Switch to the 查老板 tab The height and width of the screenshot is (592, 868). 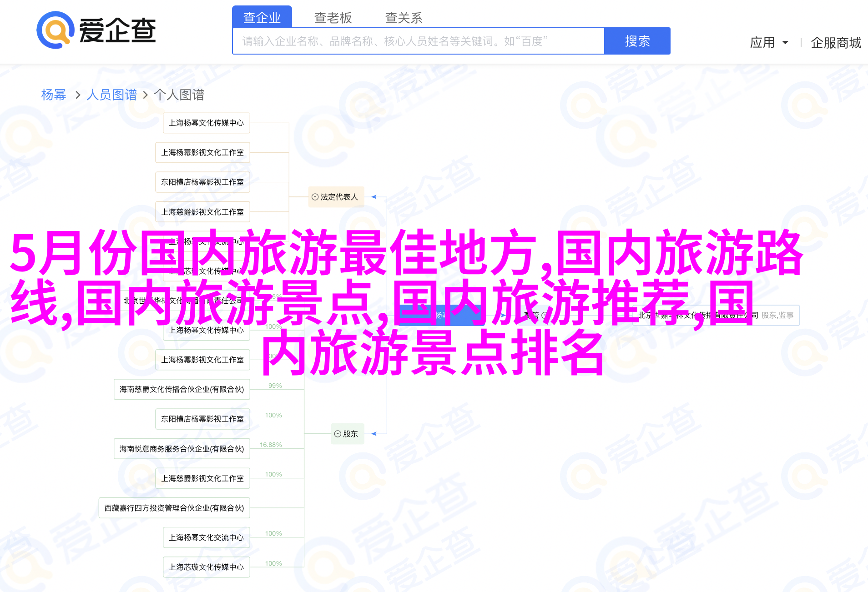point(333,18)
